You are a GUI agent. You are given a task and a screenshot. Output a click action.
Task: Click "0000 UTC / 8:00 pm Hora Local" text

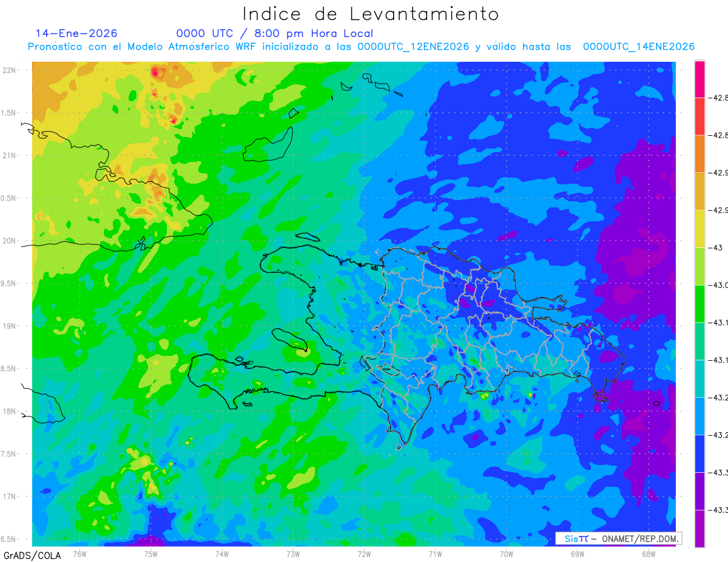(x=275, y=34)
